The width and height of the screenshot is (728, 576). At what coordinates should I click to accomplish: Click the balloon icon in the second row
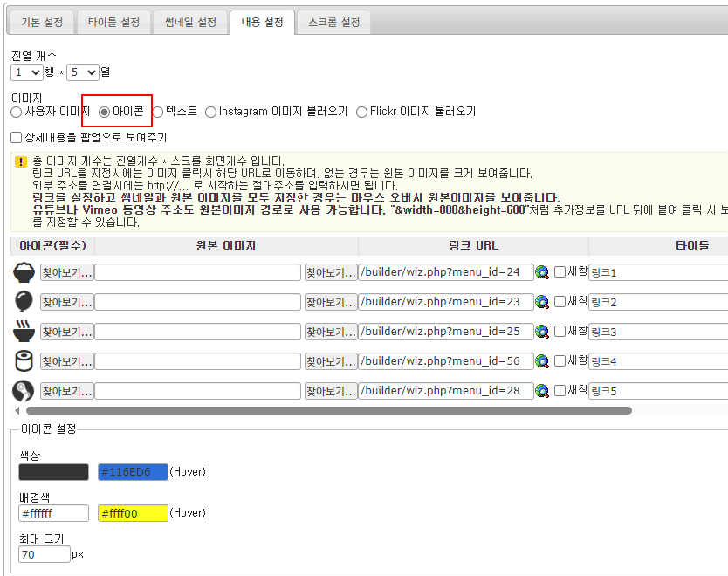(x=24, y=302)
